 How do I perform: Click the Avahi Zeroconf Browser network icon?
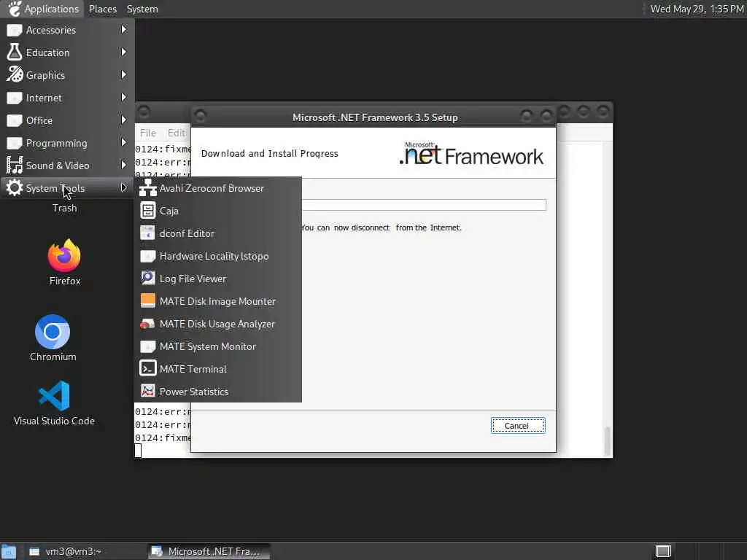147,188
